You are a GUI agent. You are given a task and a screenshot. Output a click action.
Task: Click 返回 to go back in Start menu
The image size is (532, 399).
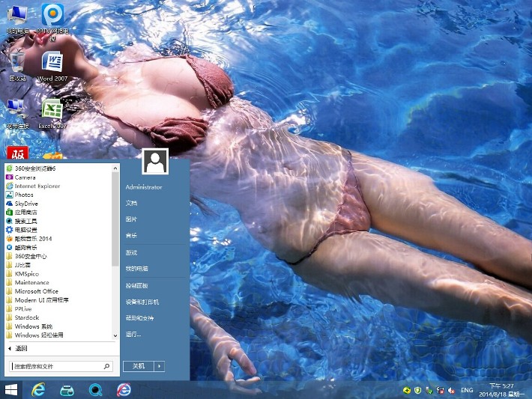click(x=18, y=348)
